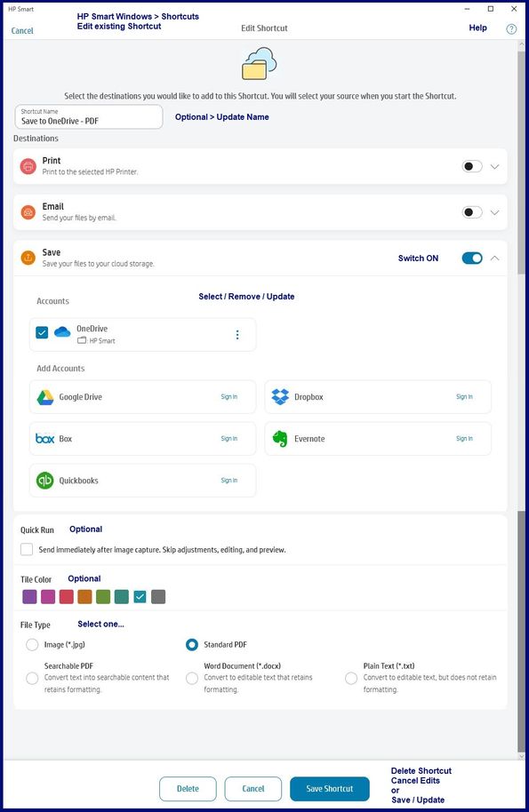Sign in to Evernote
This screenshot has width=529, height=812.
click(x=464, y=439)
